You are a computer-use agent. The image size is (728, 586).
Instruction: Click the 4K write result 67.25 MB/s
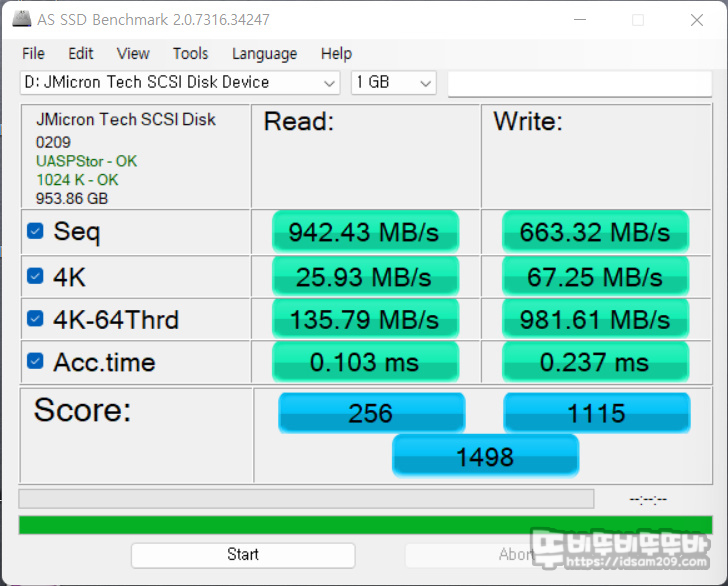tap(595, 277)
